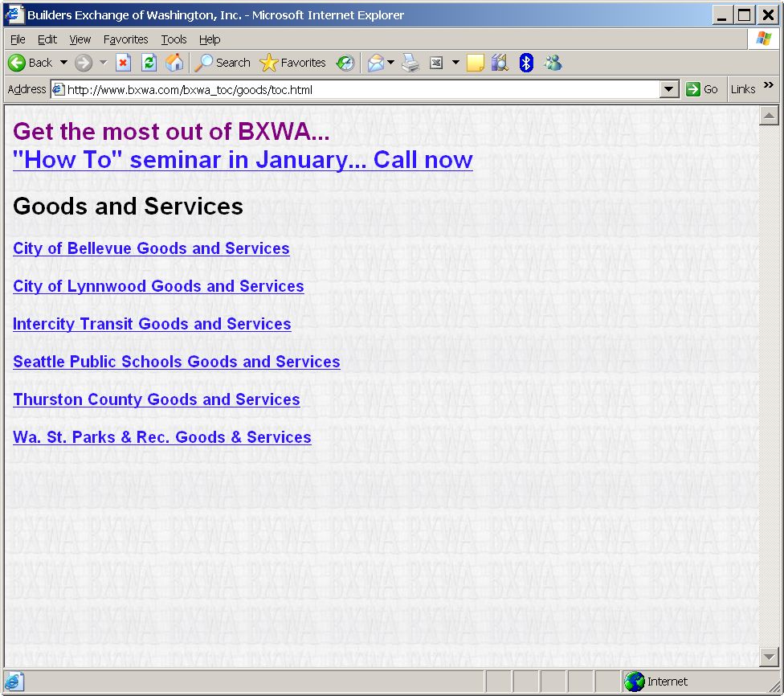Open Seattle Public Schools Goods and Services
The height and width of the screenshot is (696, 784).
coord(177,362)
